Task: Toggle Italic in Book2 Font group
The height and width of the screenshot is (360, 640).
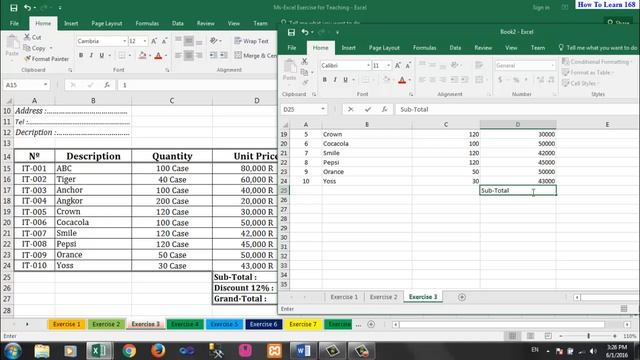Action: coord(335,80)
